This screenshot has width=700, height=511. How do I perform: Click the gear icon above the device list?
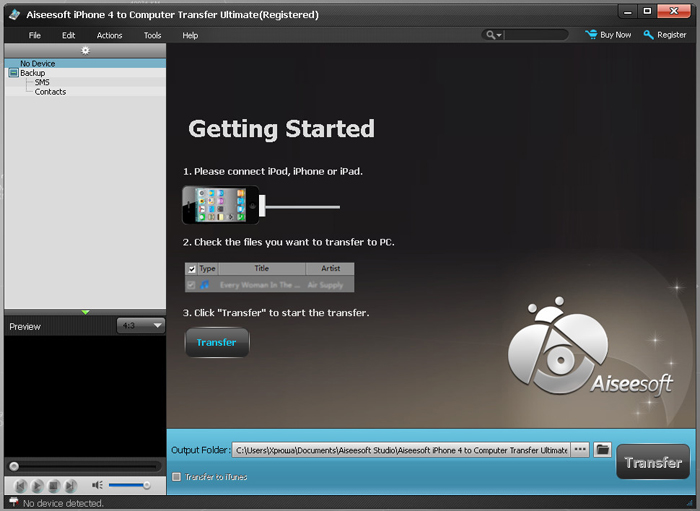point(85,50)
